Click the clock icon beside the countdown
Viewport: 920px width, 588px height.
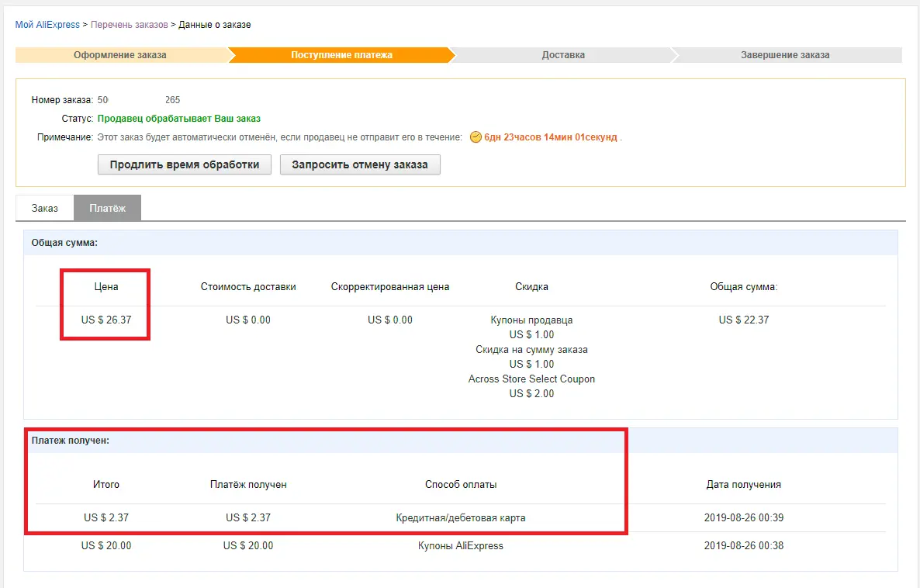pyautogui.click(x=476, y=137)
